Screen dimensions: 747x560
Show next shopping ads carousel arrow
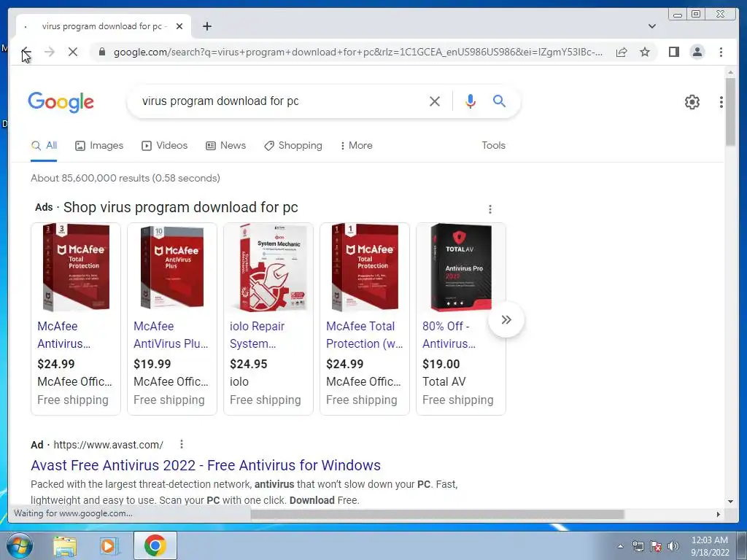[506, 319]
